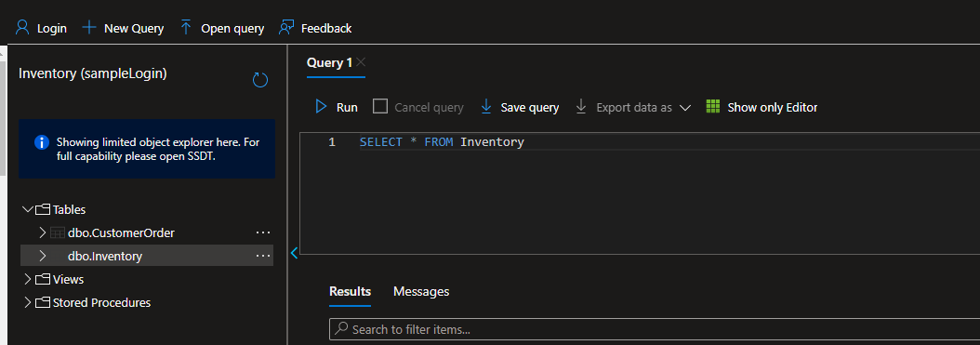Click into the Search to filter items field
This screenshot has width=980, height=345.
click(x=655, y=329)
